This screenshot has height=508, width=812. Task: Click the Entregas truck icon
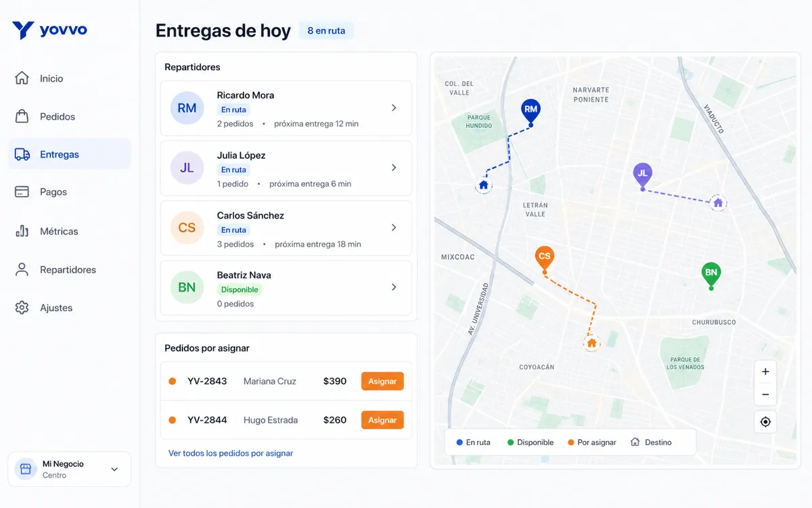pyautogui.click(x=22, y=154)
